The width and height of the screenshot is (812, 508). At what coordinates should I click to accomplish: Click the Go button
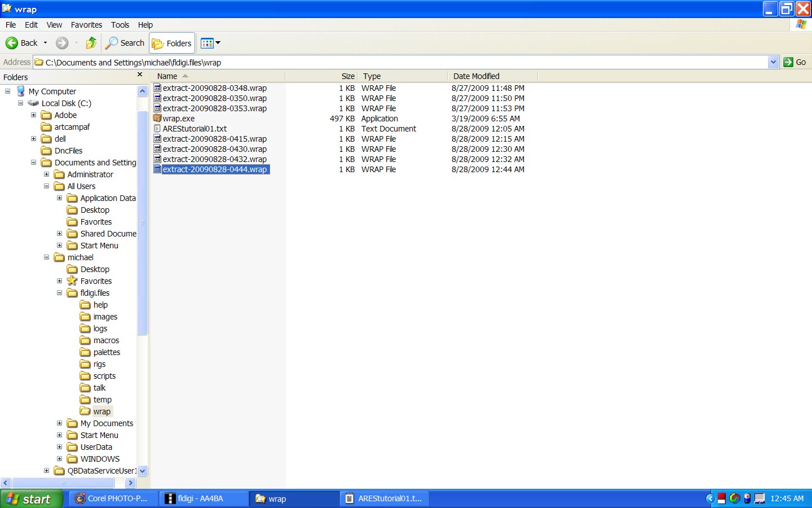(x=795, y=62)
